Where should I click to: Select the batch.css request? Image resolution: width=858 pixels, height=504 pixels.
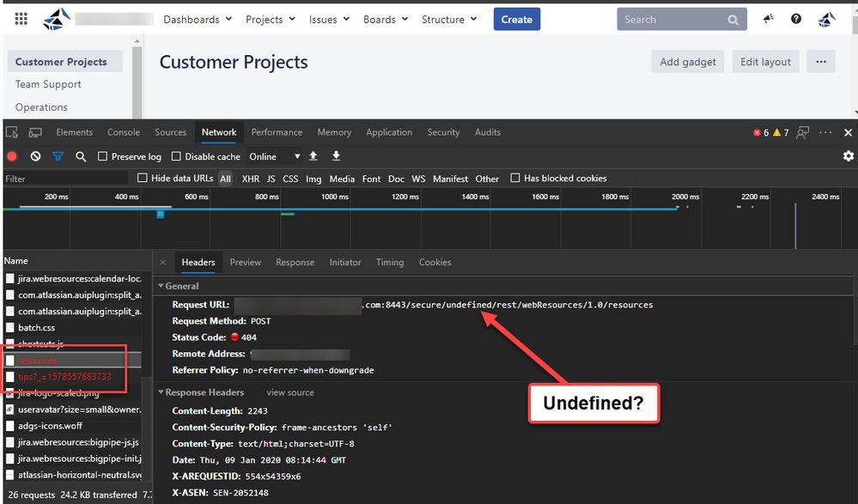click(x=73, y=327)
